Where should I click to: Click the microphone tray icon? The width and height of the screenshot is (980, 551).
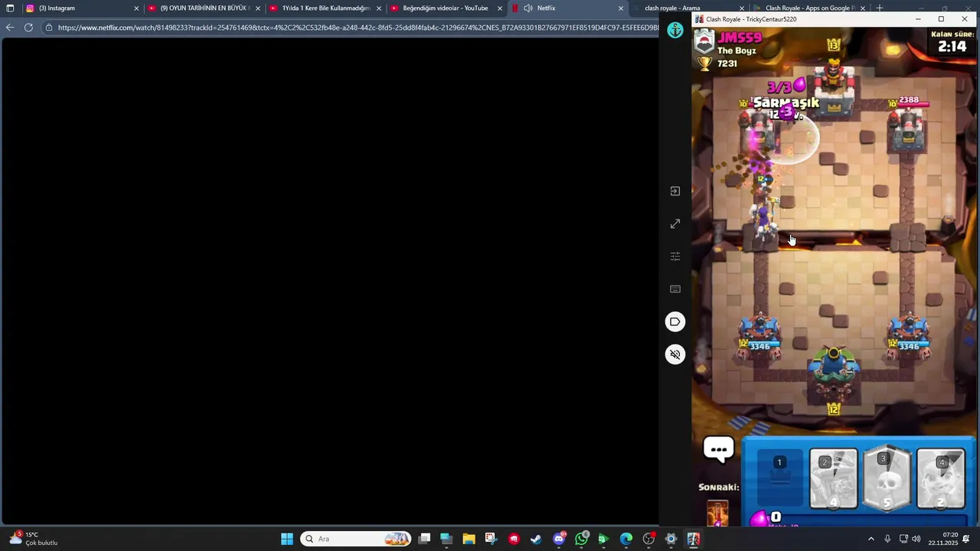point(887,539)
